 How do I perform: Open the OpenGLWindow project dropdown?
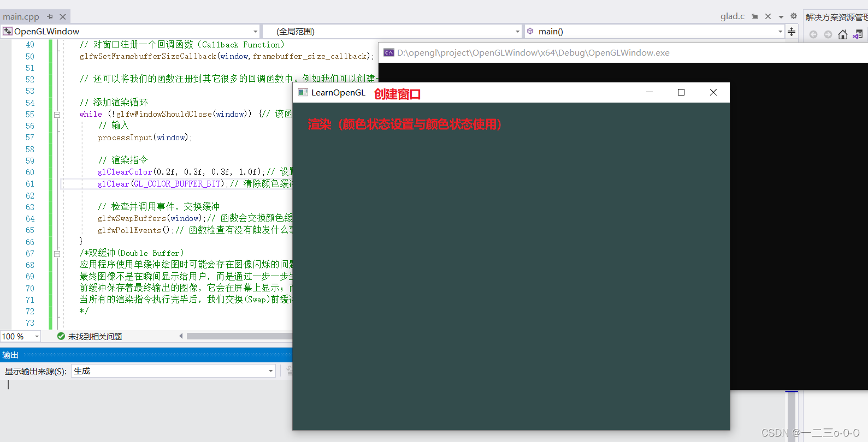coord(255,32)
